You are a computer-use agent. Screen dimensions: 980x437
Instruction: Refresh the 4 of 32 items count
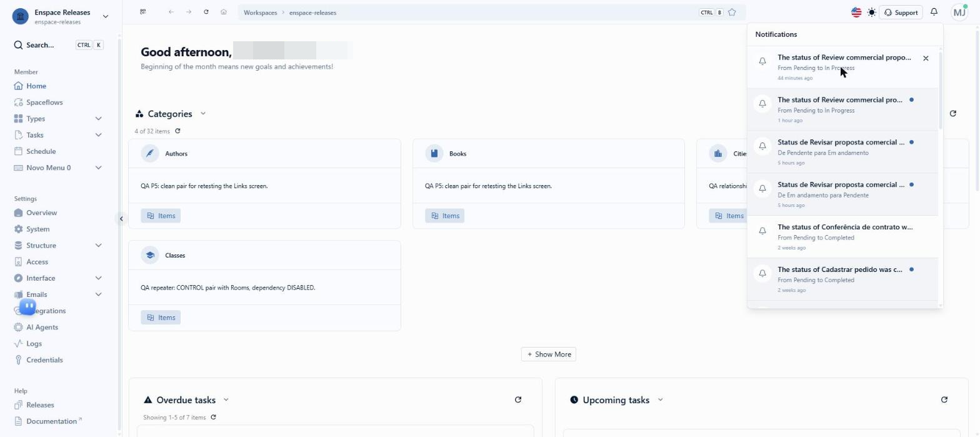pos(177,131)
